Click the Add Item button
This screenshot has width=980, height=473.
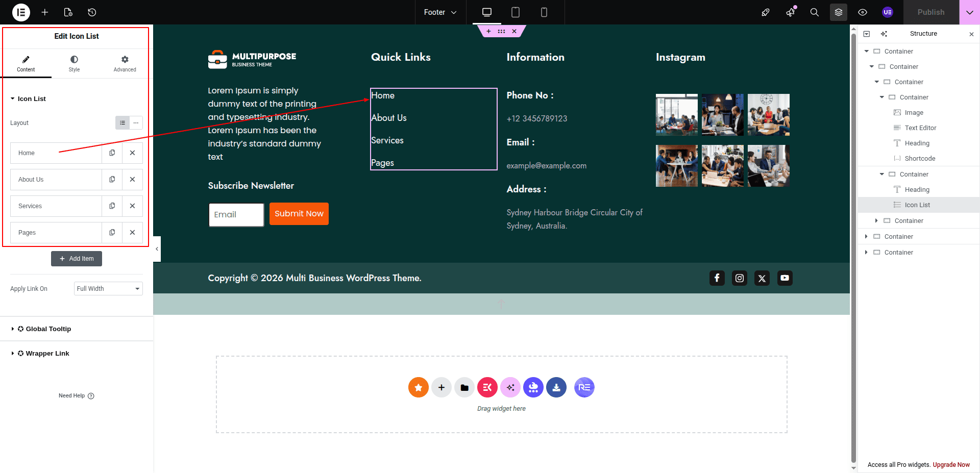click(77, 259)
